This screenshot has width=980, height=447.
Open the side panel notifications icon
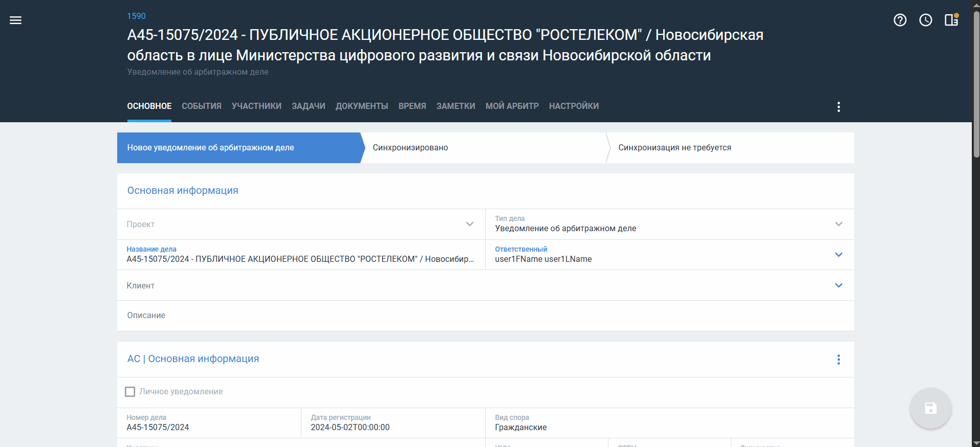[951, 20]
